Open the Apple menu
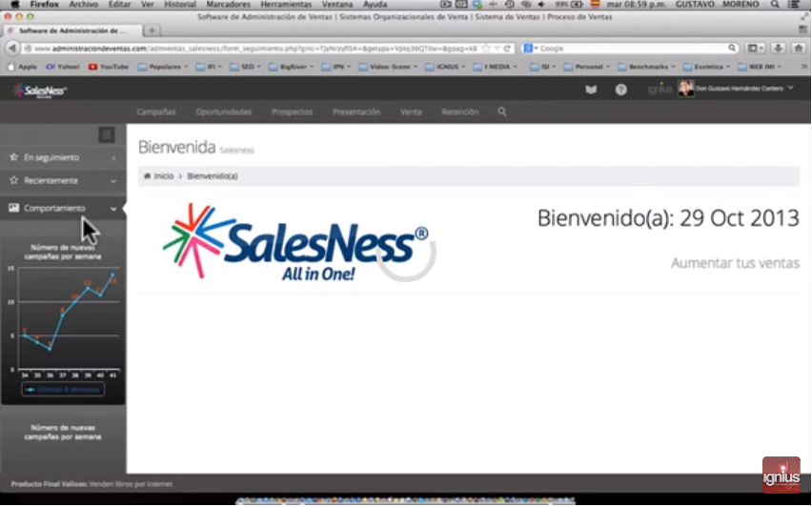Screen dimensions: 812x507 15,4
